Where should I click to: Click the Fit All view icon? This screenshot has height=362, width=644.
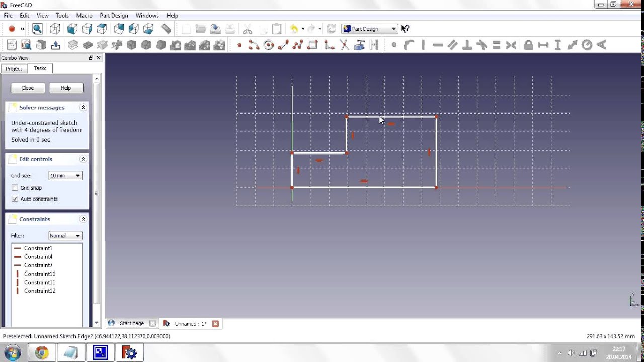coord(37,29)
